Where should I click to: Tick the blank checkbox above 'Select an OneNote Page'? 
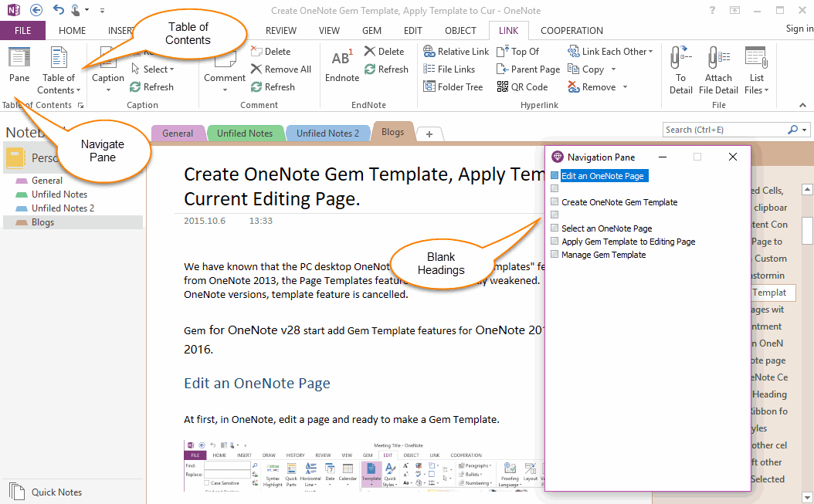click(x=555, y=215)
